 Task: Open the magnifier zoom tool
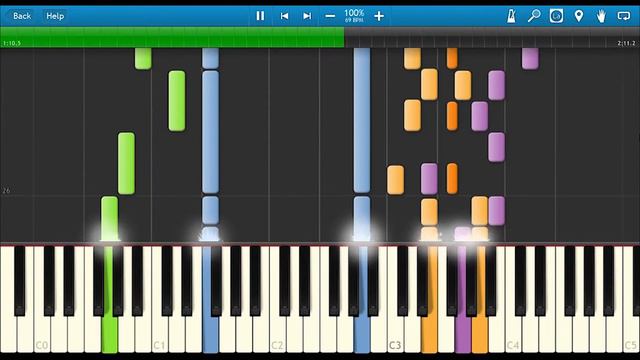coord(533,16)
